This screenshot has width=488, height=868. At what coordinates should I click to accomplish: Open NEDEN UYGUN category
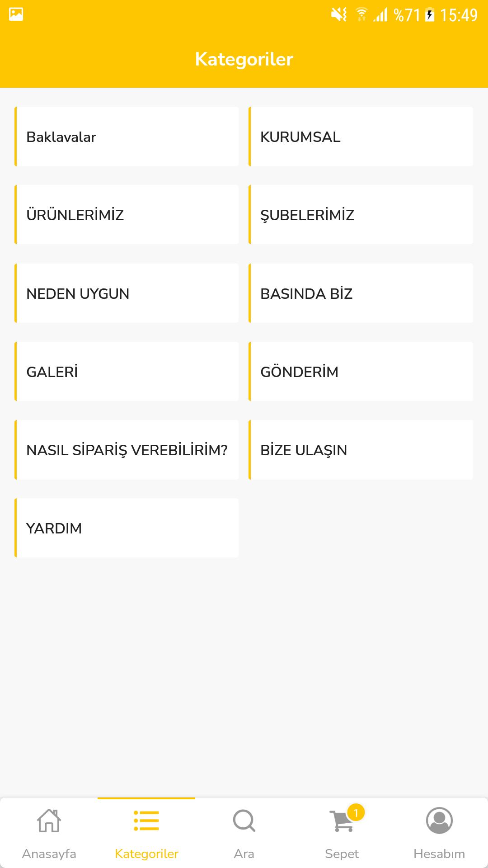127,293
